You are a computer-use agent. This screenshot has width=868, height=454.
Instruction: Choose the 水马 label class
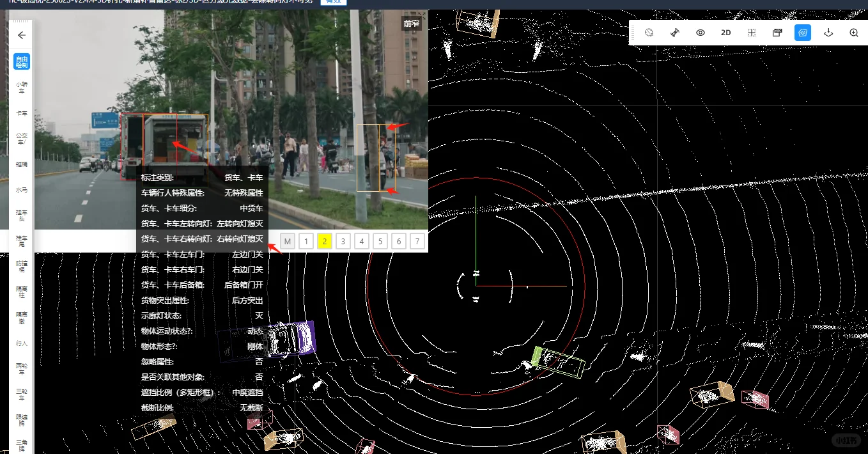pyautogui.click(x=22, y=190)
